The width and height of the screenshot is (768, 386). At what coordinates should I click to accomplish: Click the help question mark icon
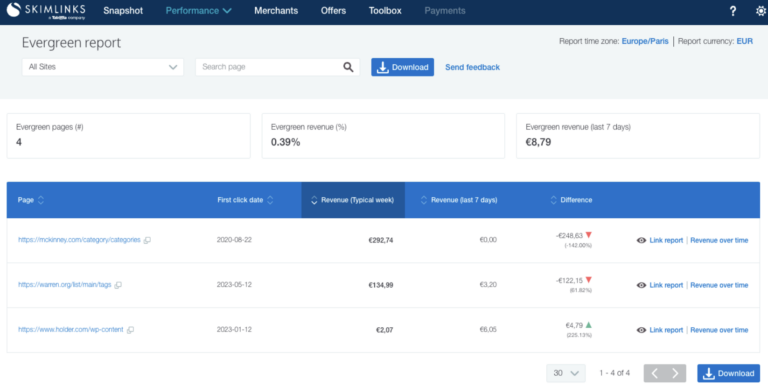[733, 11]
